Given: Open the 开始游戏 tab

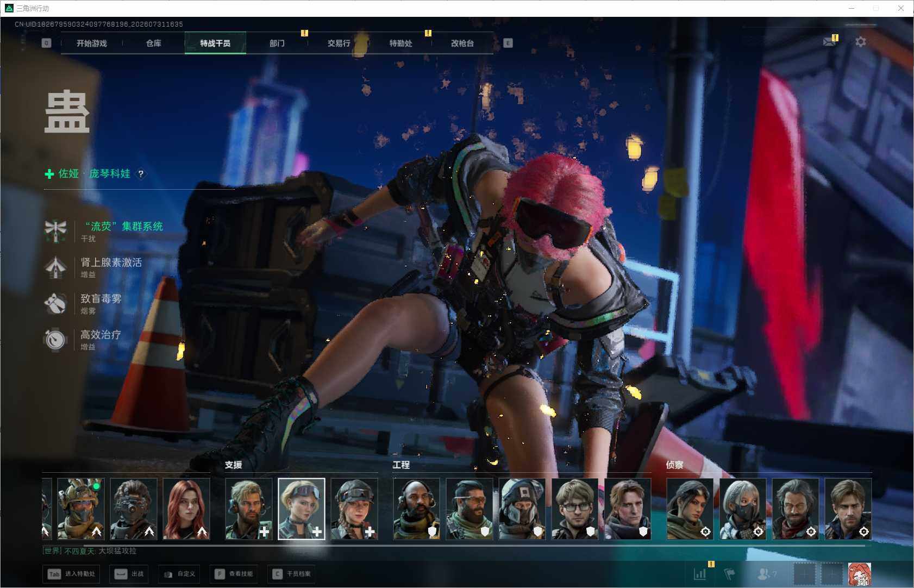Looking at the screenshot, I should (x=92, y=43).
